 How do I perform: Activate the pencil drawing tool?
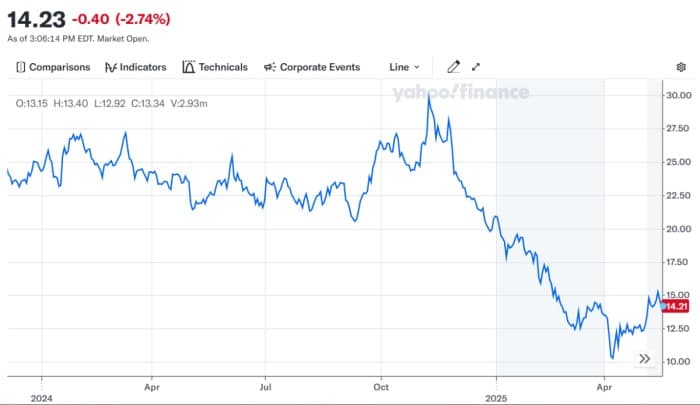click(453, 67)
